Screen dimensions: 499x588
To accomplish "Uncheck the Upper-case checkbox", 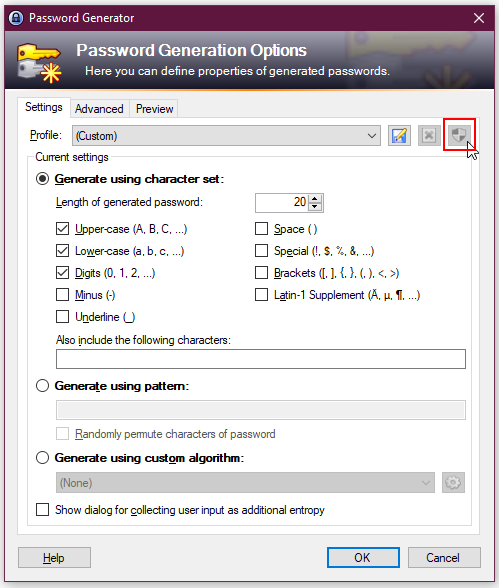I will (x=62, y=229).
